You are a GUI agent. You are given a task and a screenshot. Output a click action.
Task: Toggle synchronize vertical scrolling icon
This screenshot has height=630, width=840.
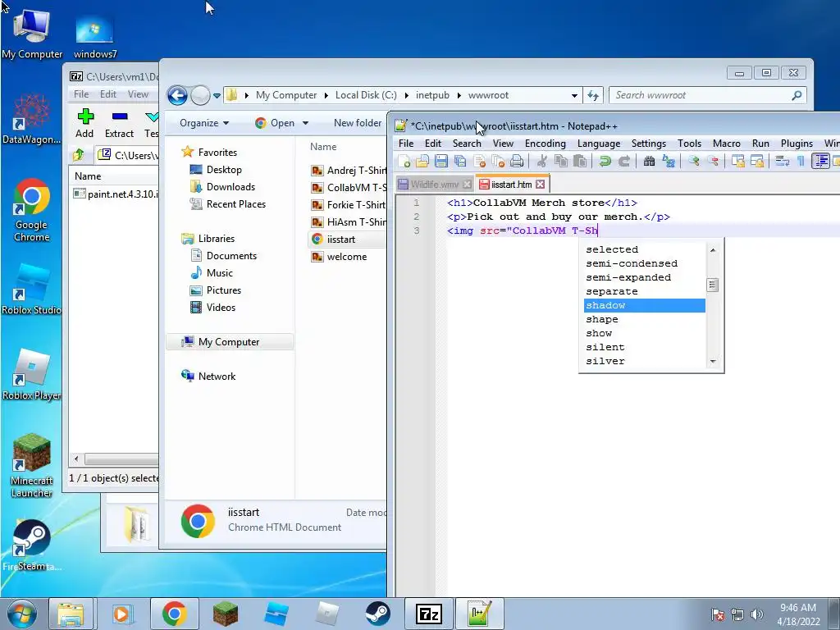point(738,161)
